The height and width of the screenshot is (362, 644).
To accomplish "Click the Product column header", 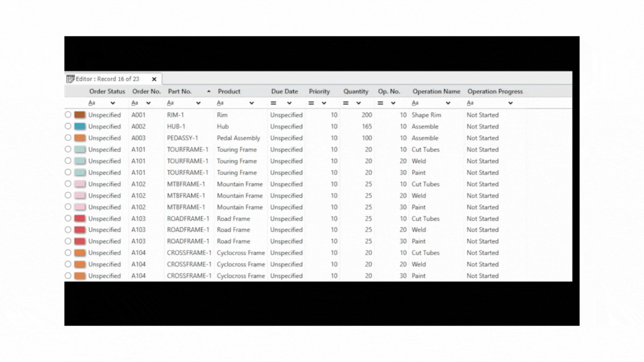I will (x=229, y=91).
